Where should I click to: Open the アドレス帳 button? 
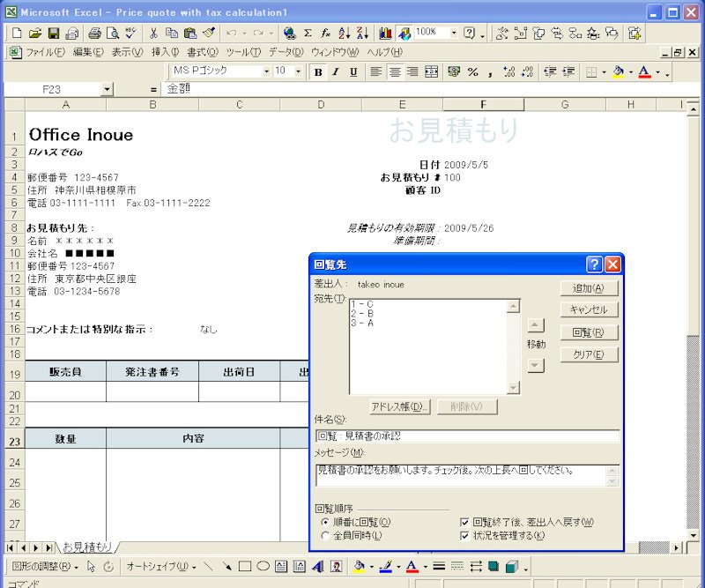tap(399, 406)
